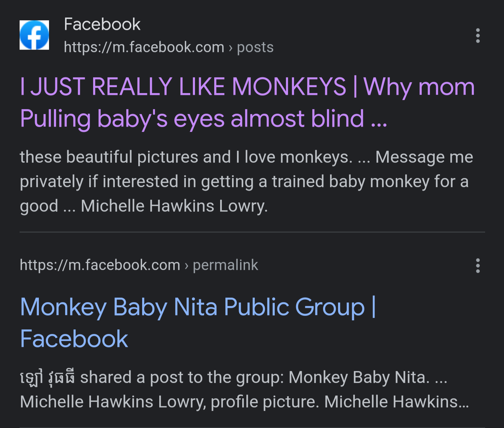Click the "Message me" text in first snippet

pos(424,157)
